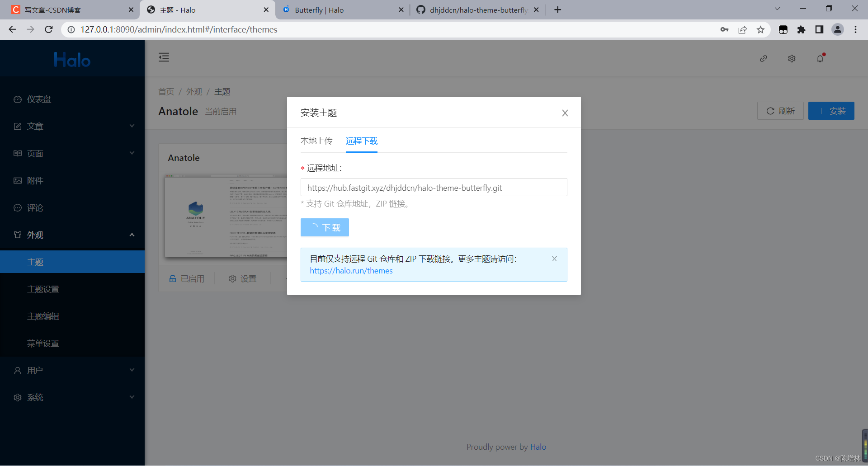
Task: Expand the 页面 menu chevron
Action: pos(132,153)
